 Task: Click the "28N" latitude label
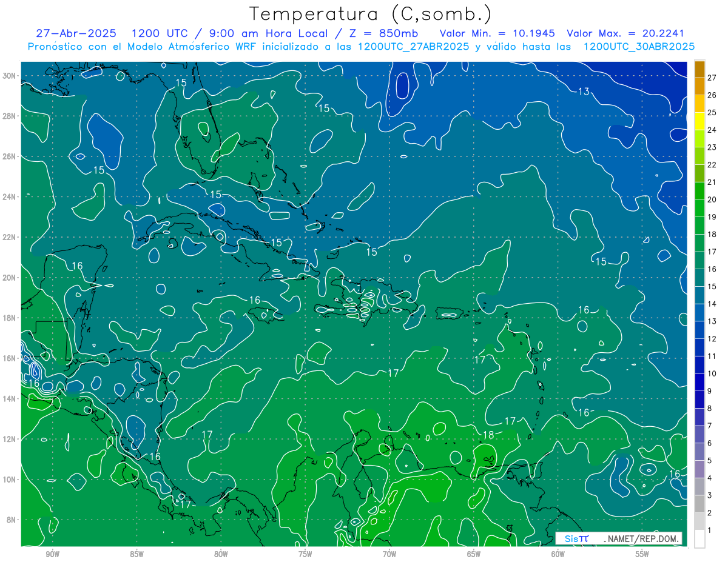click(x=10, y=116)
